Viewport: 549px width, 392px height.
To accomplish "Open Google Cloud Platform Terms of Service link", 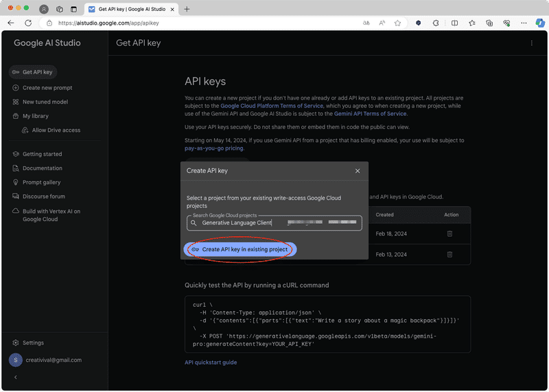I will pyautogui.click(x=272, y=106).
